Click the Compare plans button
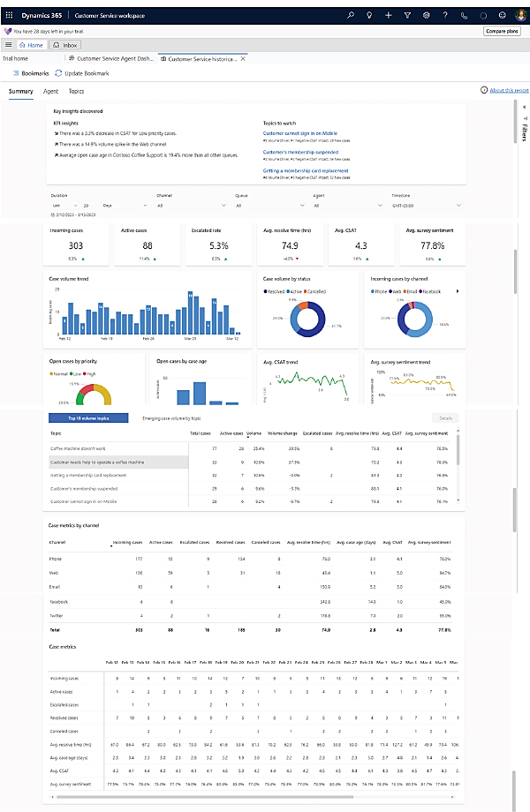This screenshot has height=812, width=530. [501, 31]
